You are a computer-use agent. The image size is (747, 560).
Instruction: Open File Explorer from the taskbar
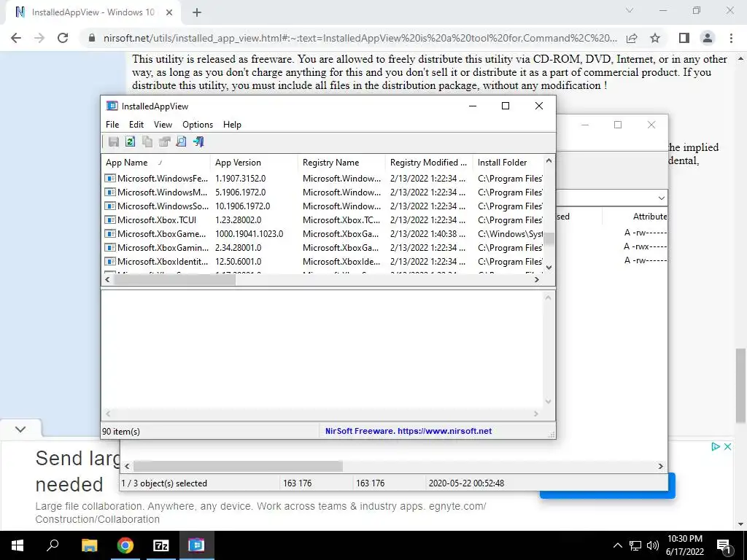[x=89, y=545]
